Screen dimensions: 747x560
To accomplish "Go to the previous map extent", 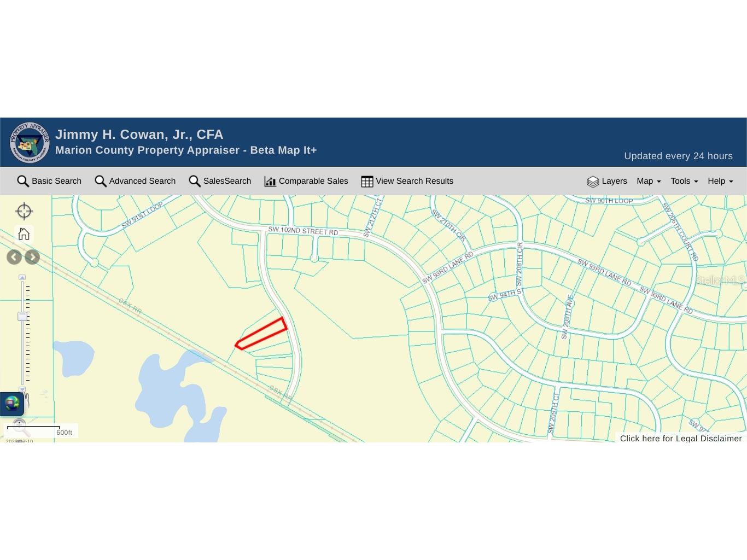I will pos(14,257).
